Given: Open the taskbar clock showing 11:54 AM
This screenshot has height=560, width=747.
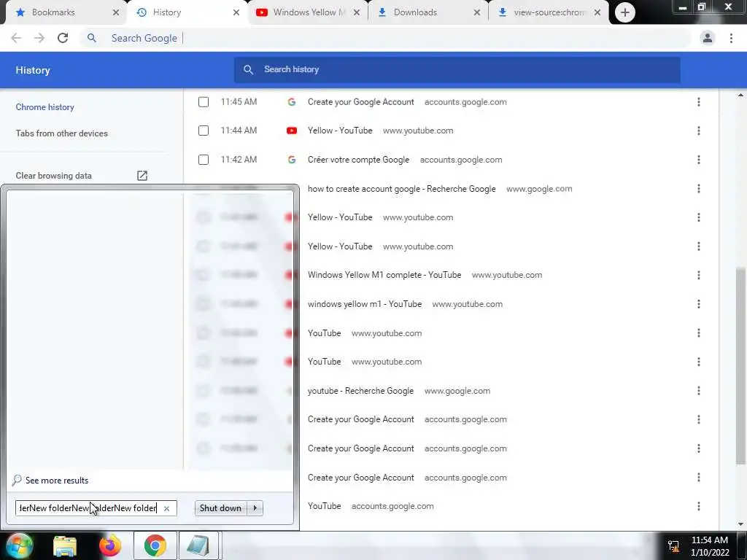Looking at the screenshot, I should point(709,546).
